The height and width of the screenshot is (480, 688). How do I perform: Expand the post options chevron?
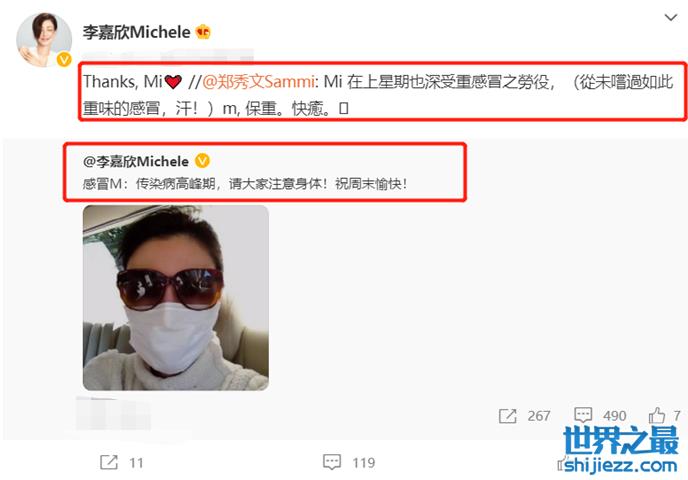670,18
